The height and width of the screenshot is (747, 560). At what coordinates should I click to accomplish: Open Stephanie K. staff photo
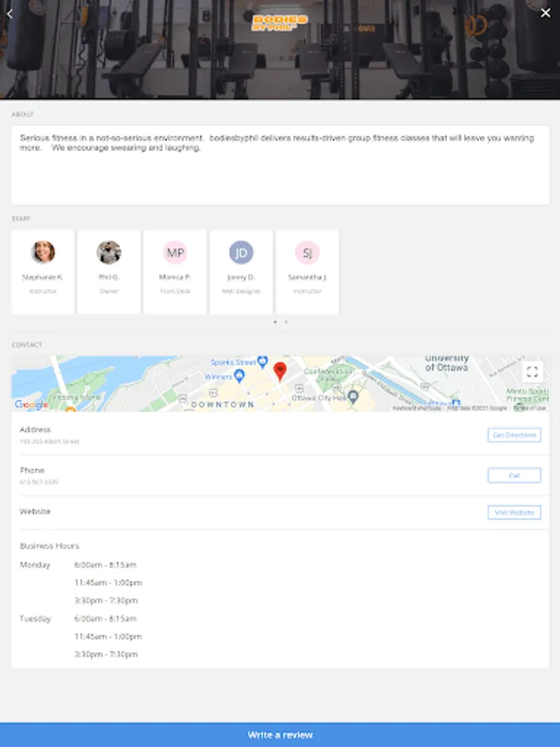43,252
